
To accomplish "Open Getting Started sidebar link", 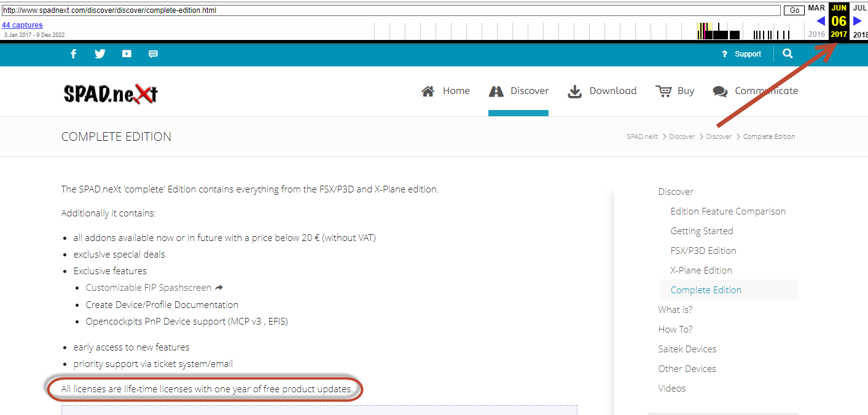I will click(x=702, y=231).
